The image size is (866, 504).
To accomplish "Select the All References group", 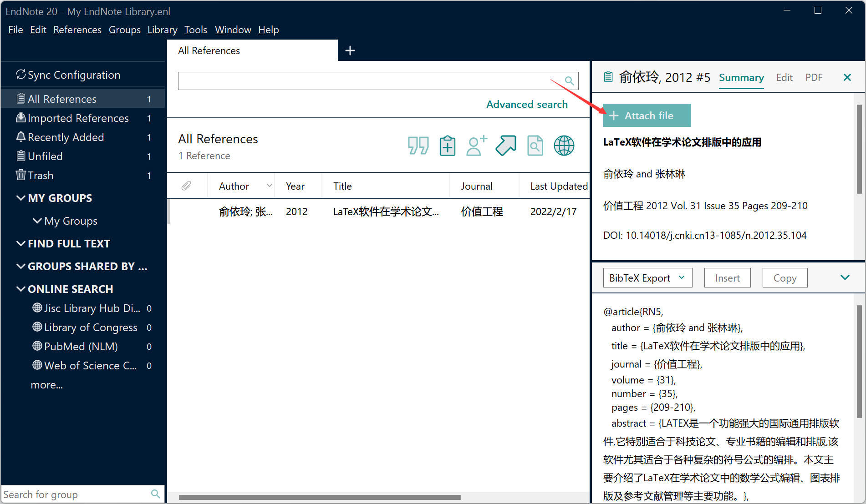I will 83,99.
